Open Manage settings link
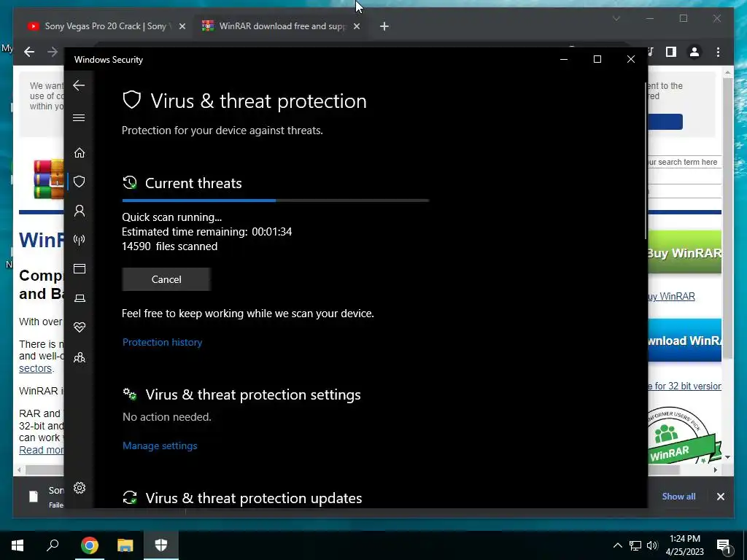 (160, 446)
